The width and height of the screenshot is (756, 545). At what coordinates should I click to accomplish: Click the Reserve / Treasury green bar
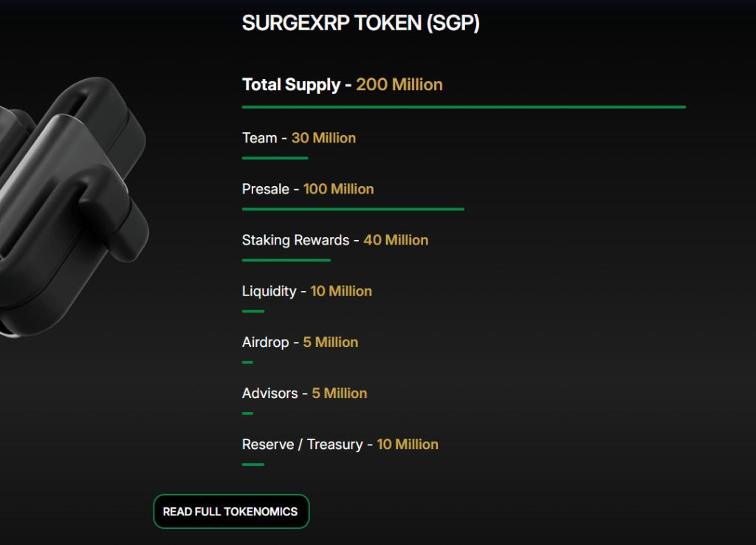(x=253, y=465)
